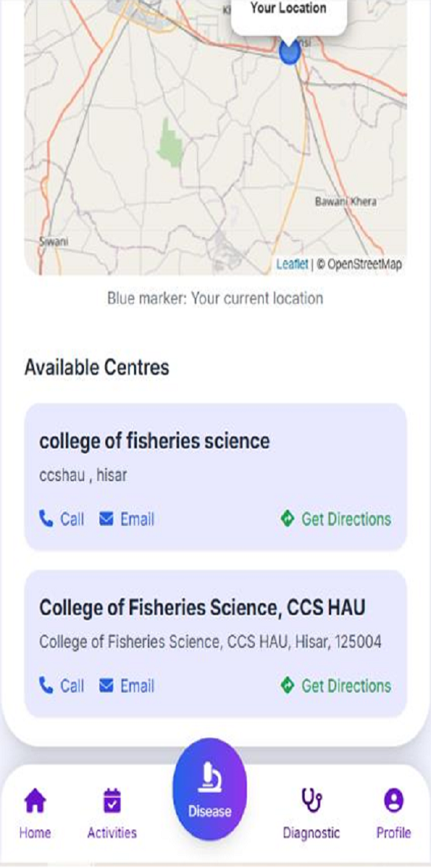
Task: Click the green directions arrow icon for CCS HAU
Action: tap(286, 685)
